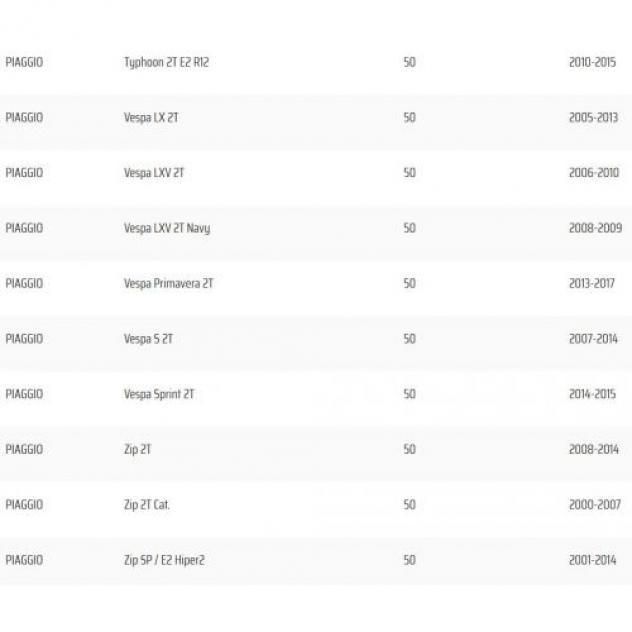Viewport: 632px width, 632px height.
Task: Click the Vespa S 2T model name
Action: [x=148, y=339]
